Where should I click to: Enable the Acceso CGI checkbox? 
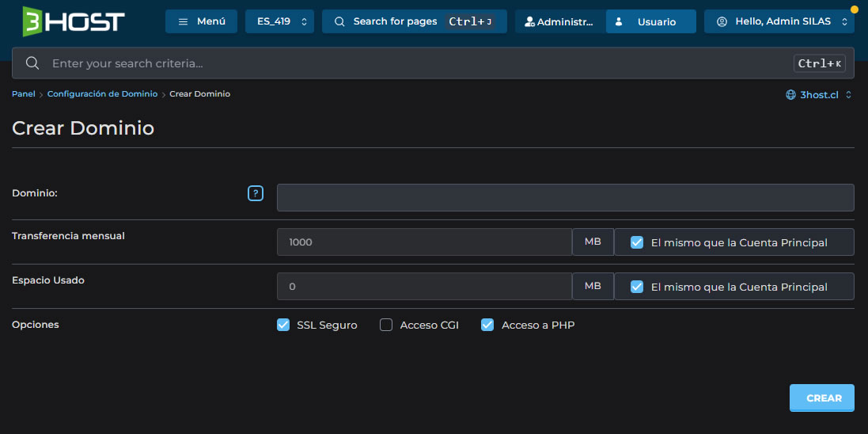click(x=386, y=325)
